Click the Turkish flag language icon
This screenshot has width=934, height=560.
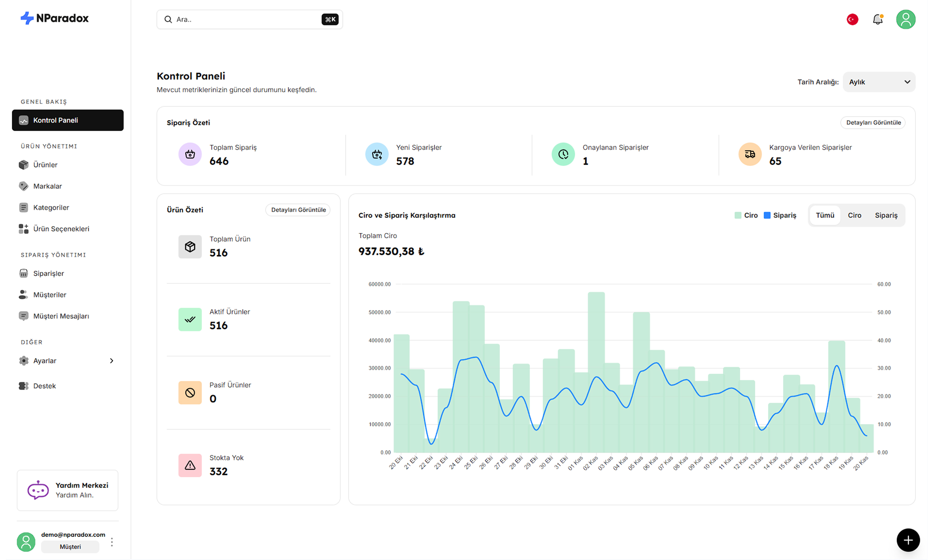tap(852, 19)
